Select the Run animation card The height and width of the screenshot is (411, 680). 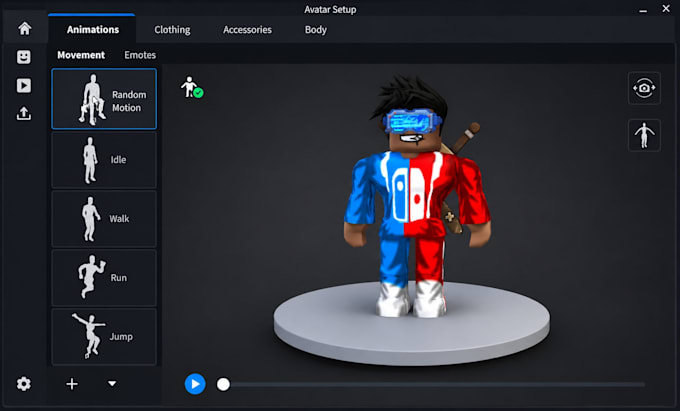click(104, 278)
